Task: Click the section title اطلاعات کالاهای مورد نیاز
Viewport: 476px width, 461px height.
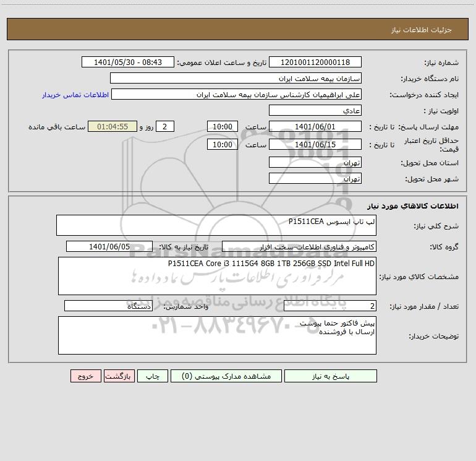Action: (413, 206)
